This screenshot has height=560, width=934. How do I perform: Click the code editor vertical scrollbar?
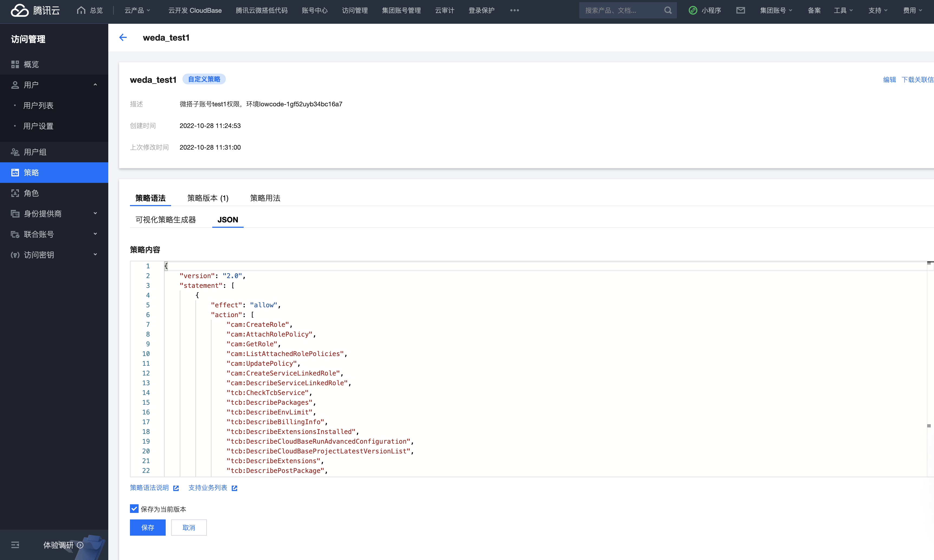click(x=930, y=369)
